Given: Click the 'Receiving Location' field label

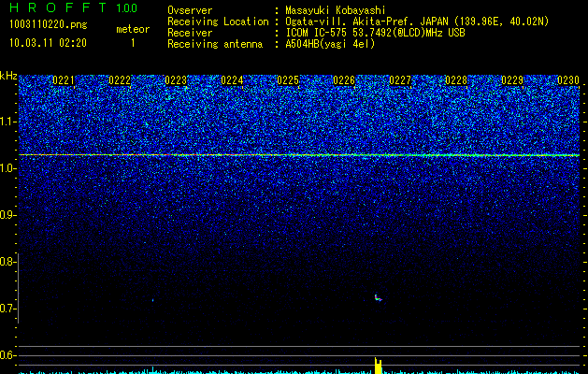Looking at the screenshot, I should tap(218, 22).
